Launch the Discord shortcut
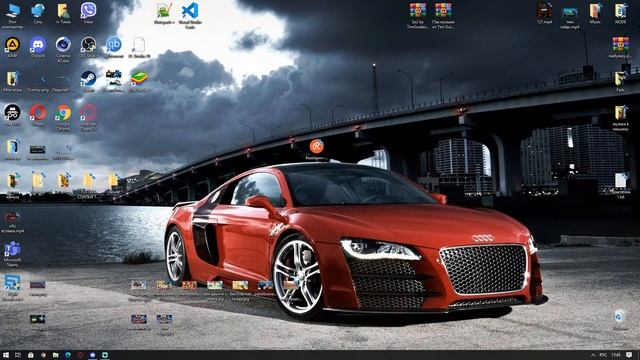 pos(38,44)
